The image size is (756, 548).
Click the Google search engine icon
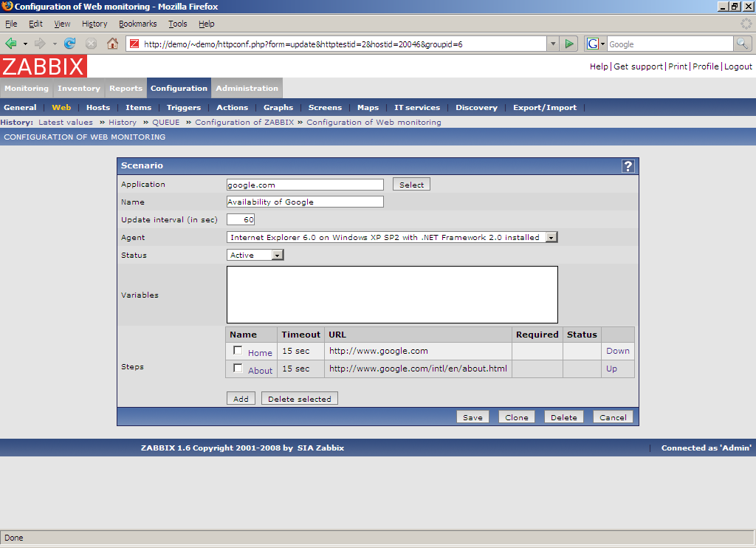[593, 44]
